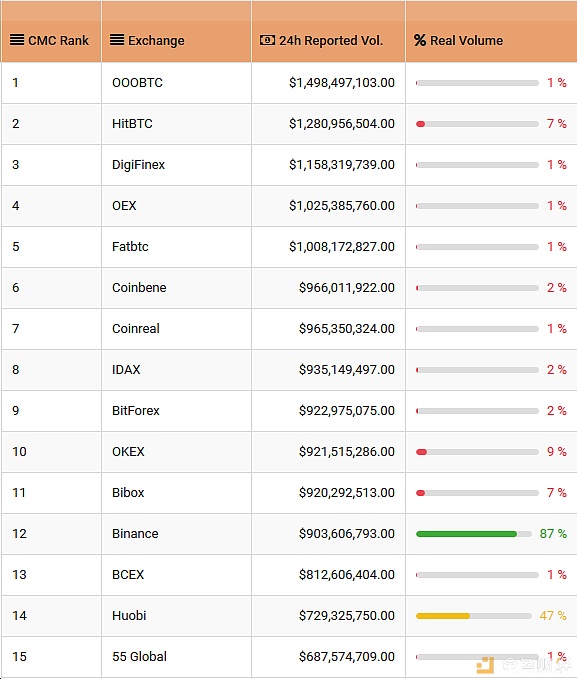Click the Real Volume column header
Screen dimensions: 577x679
click(467, 41)
